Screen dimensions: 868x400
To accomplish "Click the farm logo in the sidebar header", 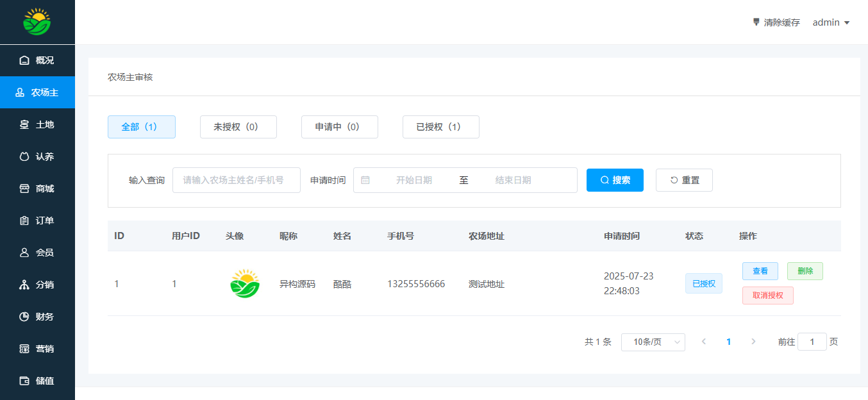I will click(37, 22).
